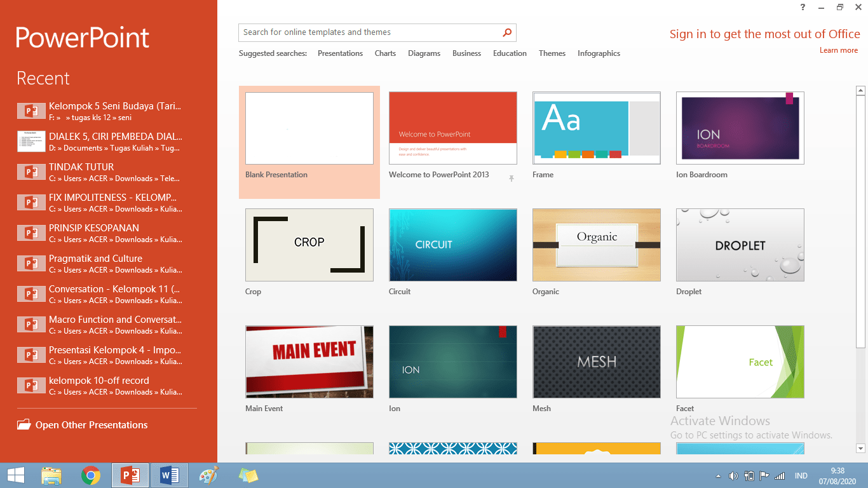Choose the Droplet theme thumbnail
This screenshot has height=488, width=868.
[x=740, y=245]
